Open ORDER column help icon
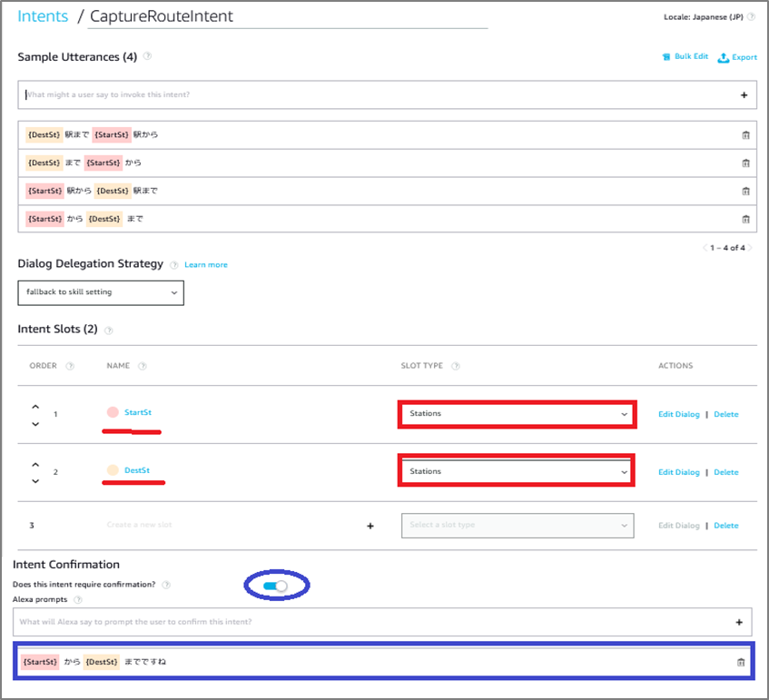The image size is (769, 700). (x=70, y=366)
